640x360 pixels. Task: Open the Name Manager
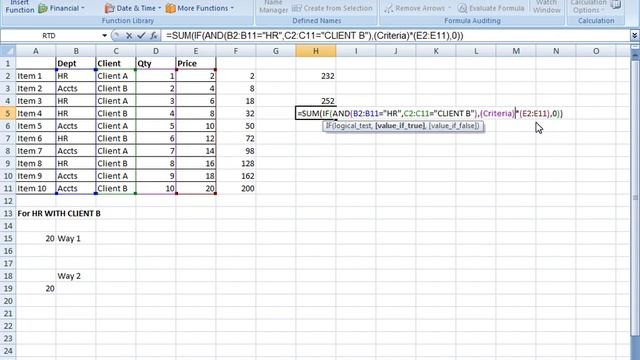(x=273, y=7)
